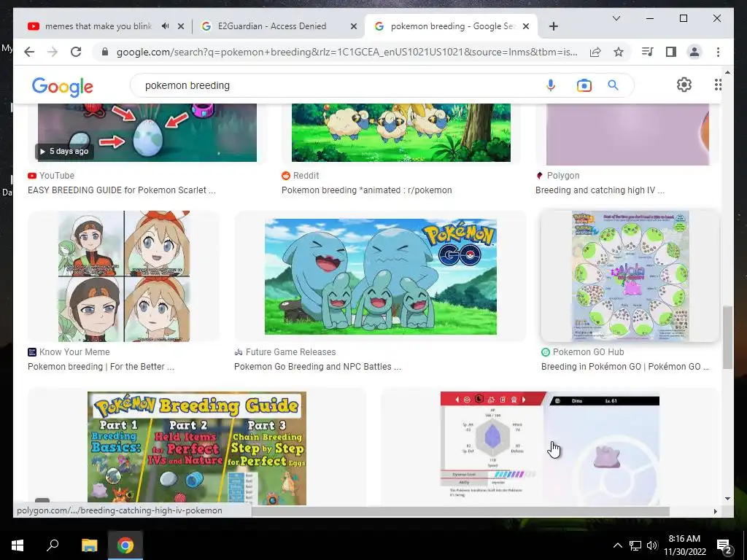Screen dimensions: 747x560
Task: Open the Mareep animated Reddit image
Action: 400,133
